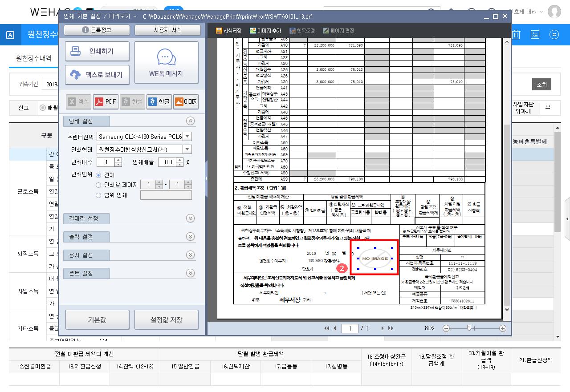
Task: Select 인쇄할 페이지 radio button
Action: coord(98,185)
